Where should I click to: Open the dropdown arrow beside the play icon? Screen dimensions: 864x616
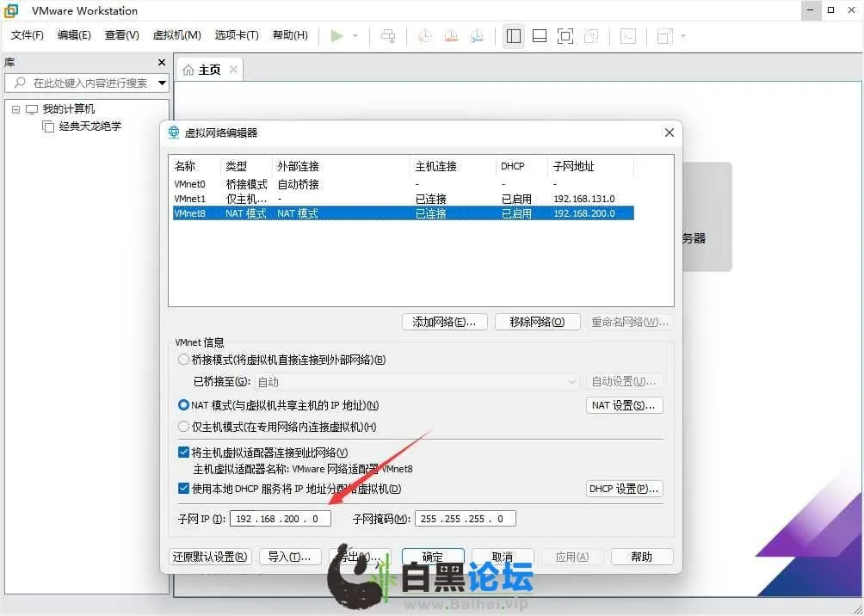pos(355,36)
